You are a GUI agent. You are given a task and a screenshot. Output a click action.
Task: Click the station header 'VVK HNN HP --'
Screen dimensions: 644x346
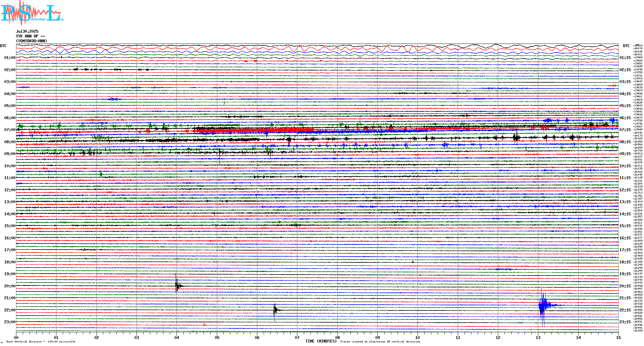coord(30,36)
